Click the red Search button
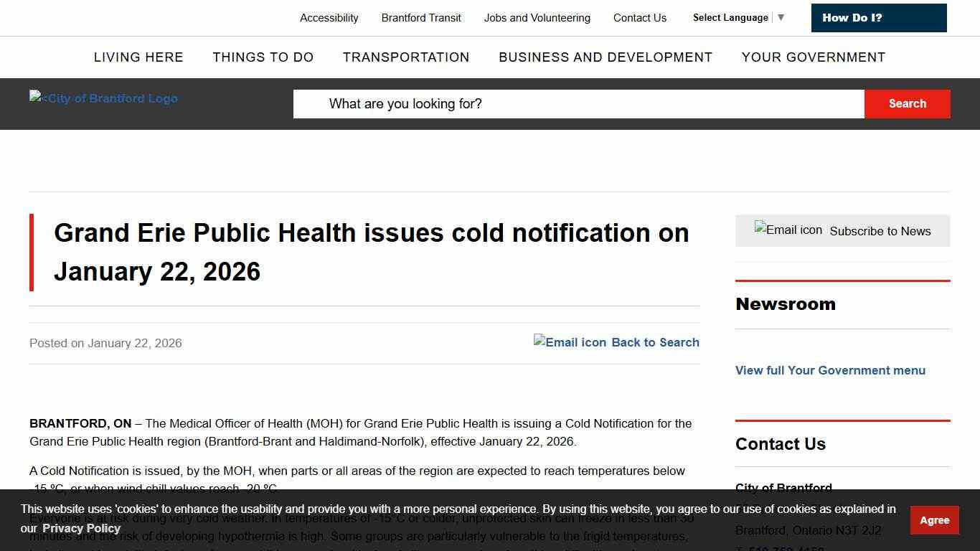Screen dimensions: 980x551 [x=907, y=103]
